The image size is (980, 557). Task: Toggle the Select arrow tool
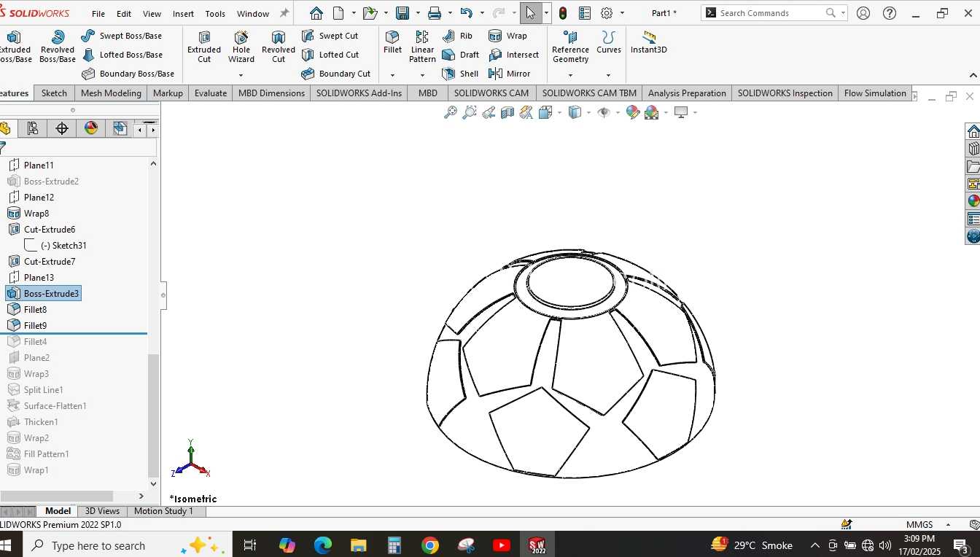(x=530, y=13)
